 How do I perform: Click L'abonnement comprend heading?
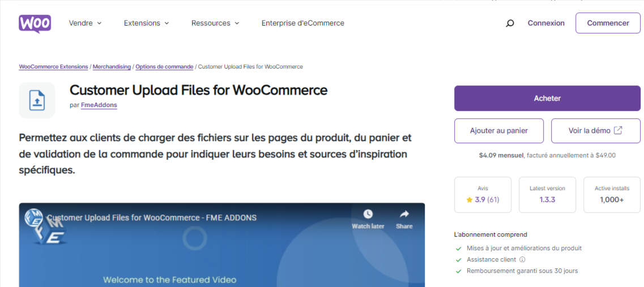491,235
